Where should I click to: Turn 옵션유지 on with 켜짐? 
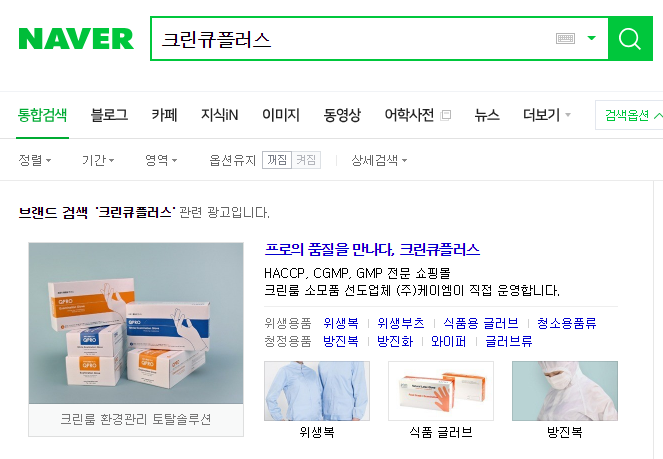click(306, 160)
